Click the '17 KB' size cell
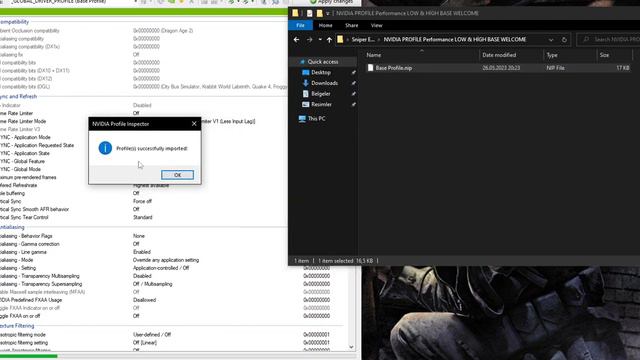The width and height of the screenshot is (640, 360). [x=622, y=68]
